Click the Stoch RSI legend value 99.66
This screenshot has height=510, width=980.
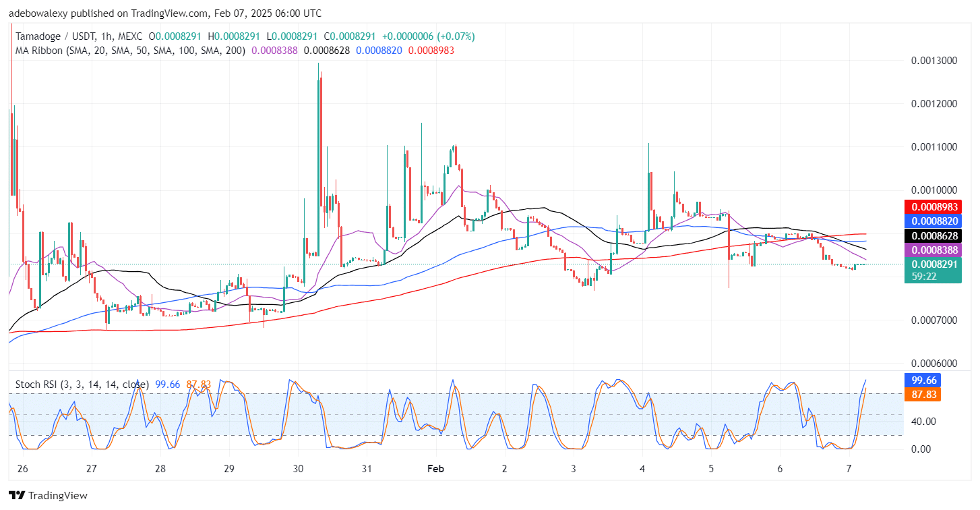(167, 385)
